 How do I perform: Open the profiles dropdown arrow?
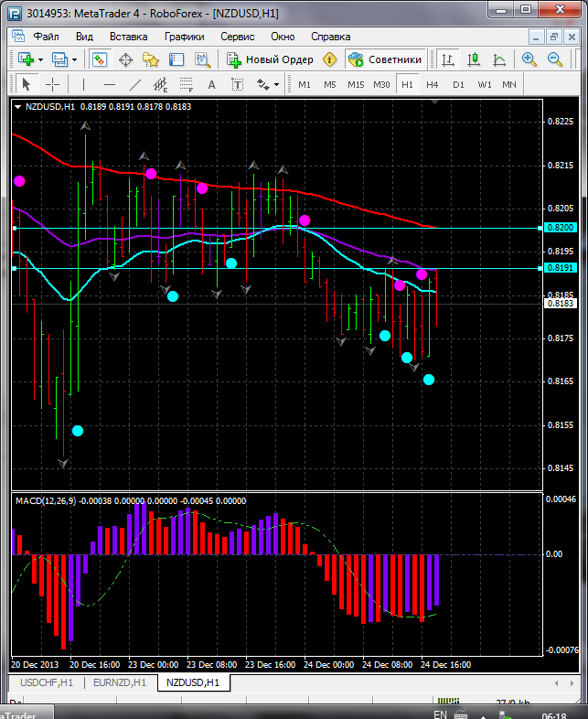pos(75,59)
